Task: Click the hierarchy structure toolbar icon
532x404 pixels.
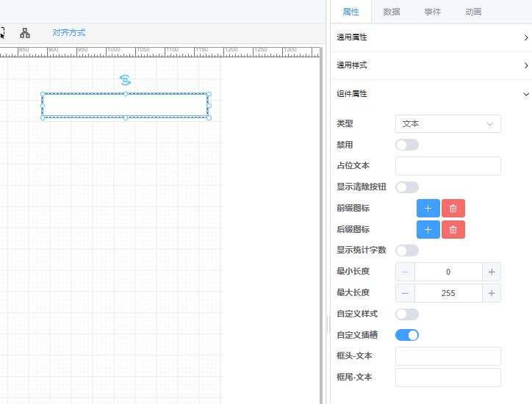Action: (x=25, y=33)
